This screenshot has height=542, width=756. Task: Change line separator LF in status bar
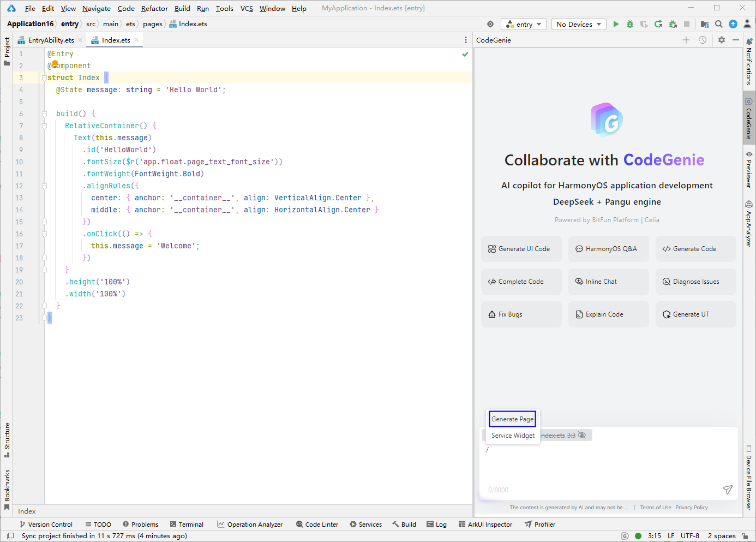[x=671, y=536]
